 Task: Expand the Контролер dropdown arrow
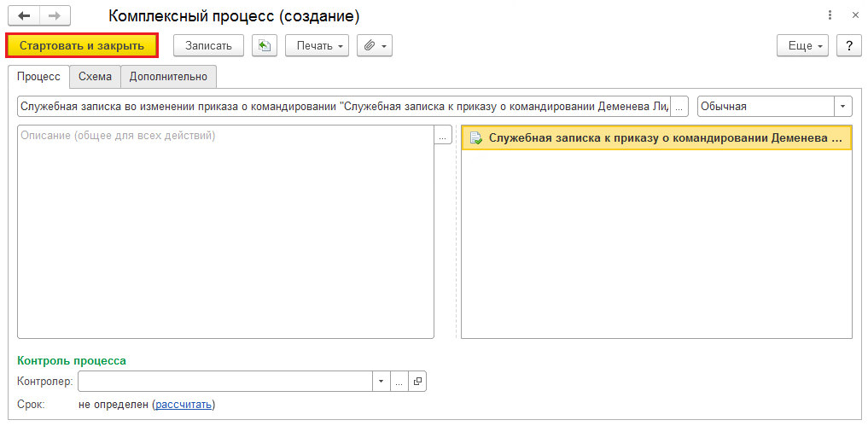[x=381, y=382]
